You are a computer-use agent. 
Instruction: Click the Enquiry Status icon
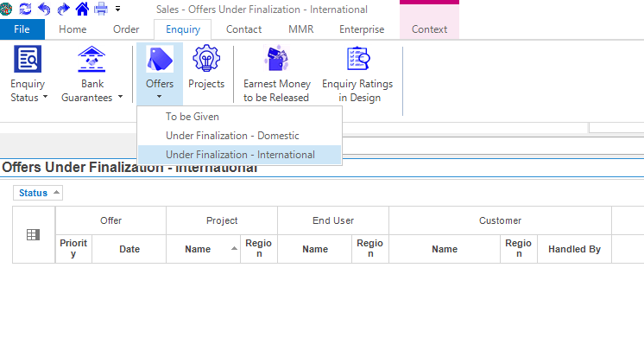point(28,59)
